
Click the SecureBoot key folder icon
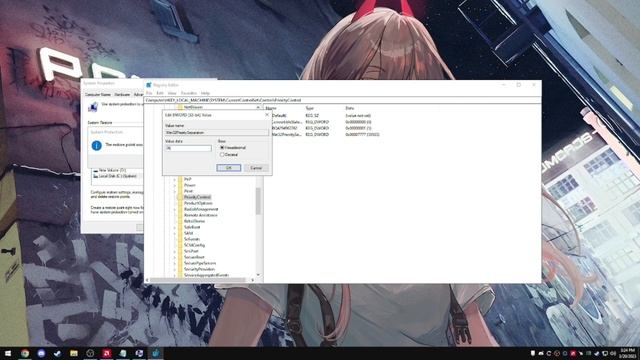coord(180,257)
